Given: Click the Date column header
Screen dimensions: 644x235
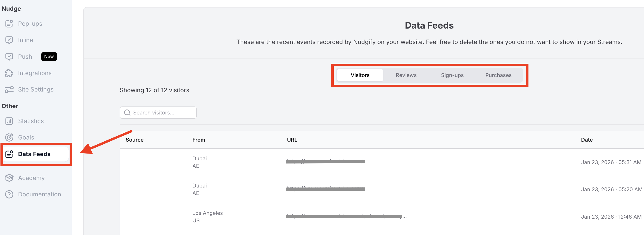Looking at the screenshot, I should [x=587, y=140].
